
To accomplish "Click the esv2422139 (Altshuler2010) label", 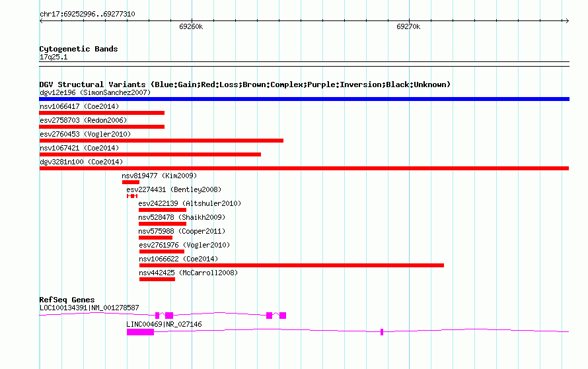I will (190, 203).
